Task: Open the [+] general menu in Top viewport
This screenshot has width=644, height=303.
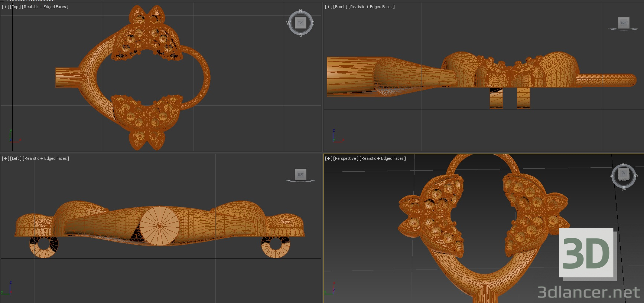Action: click(x=5, y=7)
